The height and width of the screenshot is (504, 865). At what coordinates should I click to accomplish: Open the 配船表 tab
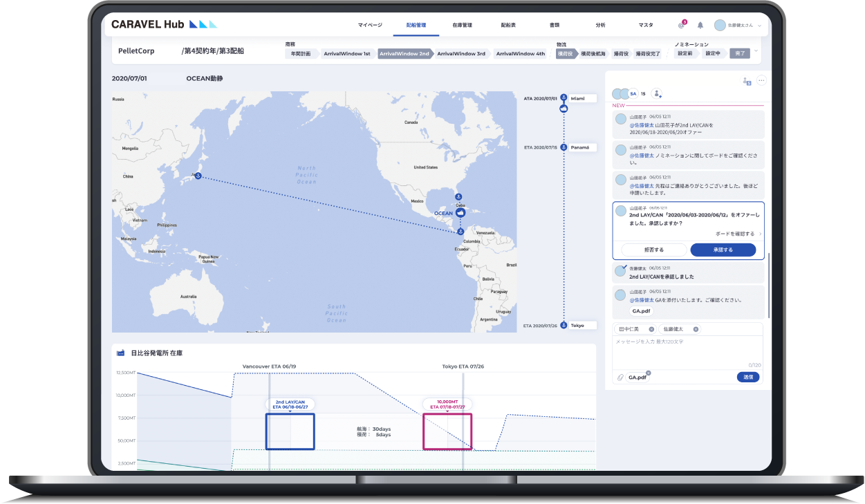click(508, 25)
